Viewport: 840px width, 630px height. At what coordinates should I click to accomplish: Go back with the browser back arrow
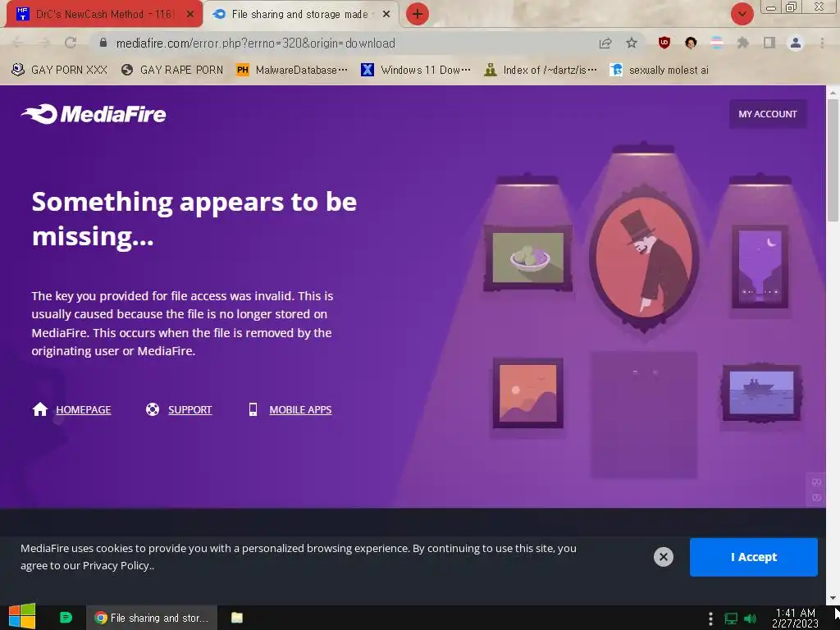click(x=18, y=43)
